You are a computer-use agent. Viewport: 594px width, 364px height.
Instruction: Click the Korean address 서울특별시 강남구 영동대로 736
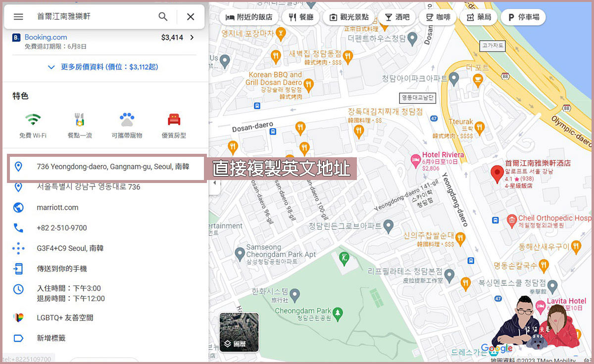point(89,187)
